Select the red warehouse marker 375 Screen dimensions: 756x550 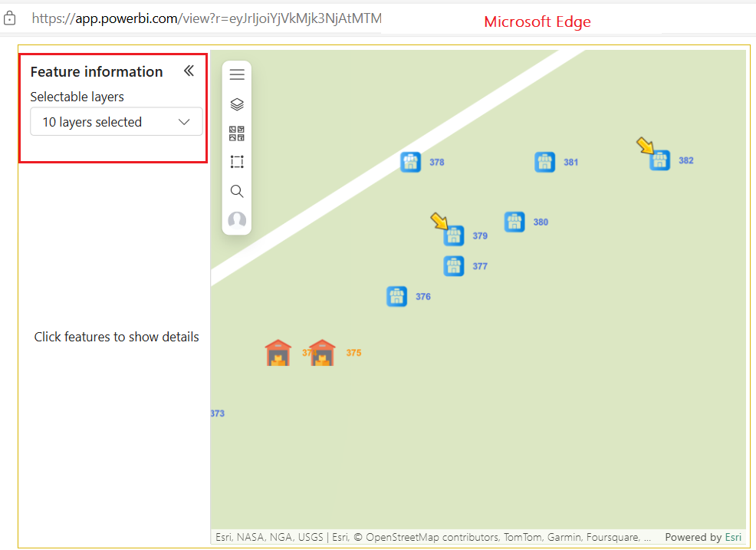click(321, 351)
